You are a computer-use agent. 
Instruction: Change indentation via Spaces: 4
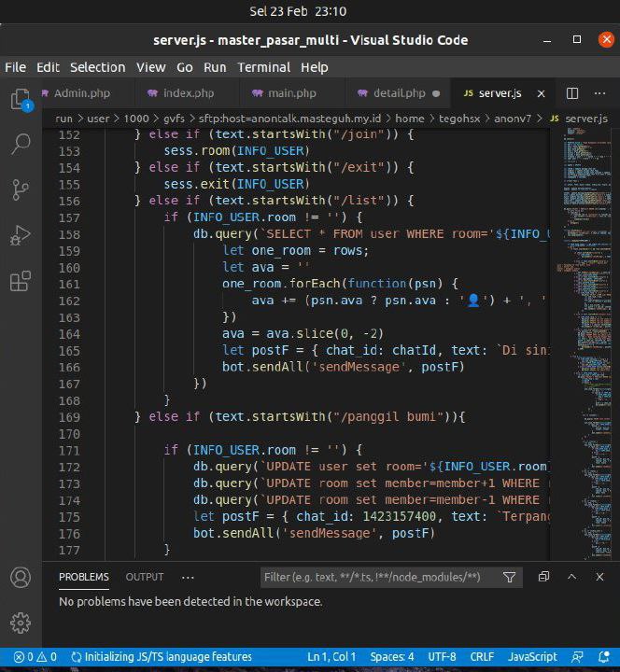tap(392, 656)
